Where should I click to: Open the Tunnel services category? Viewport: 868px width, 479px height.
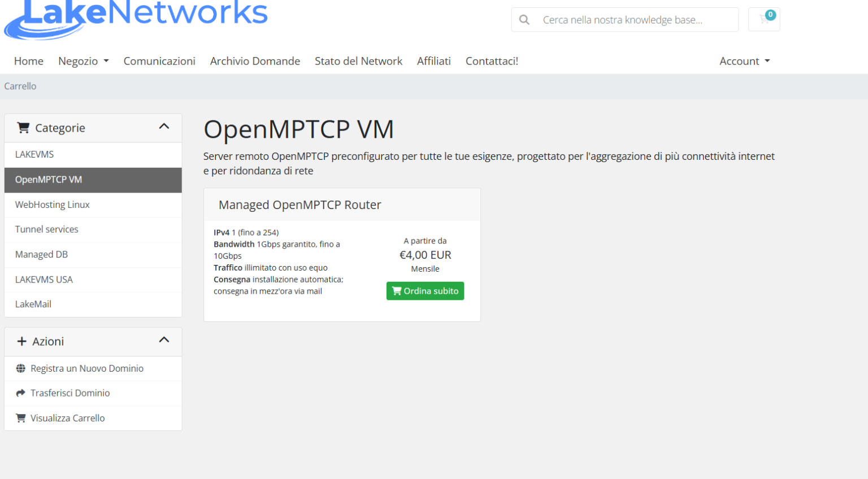click(93, 229)
